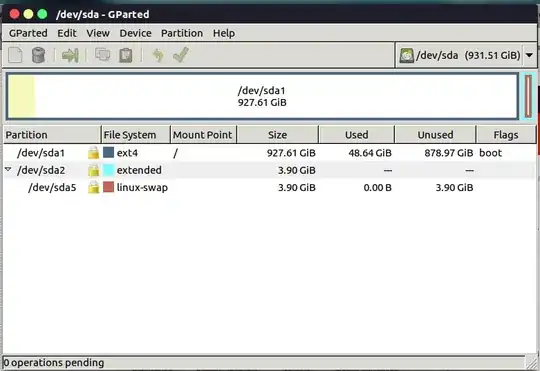The image size is (540, 371).
Task: Click the ext4 file system label
Action: (127, 153)
